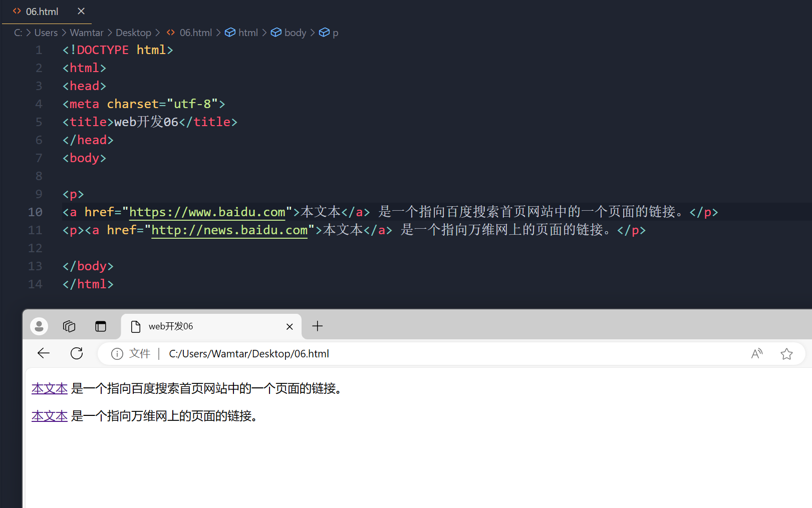The height and width of the screenshot is (508, 812).
Task: Activate the read aloud icon
Action: [757, 354]
